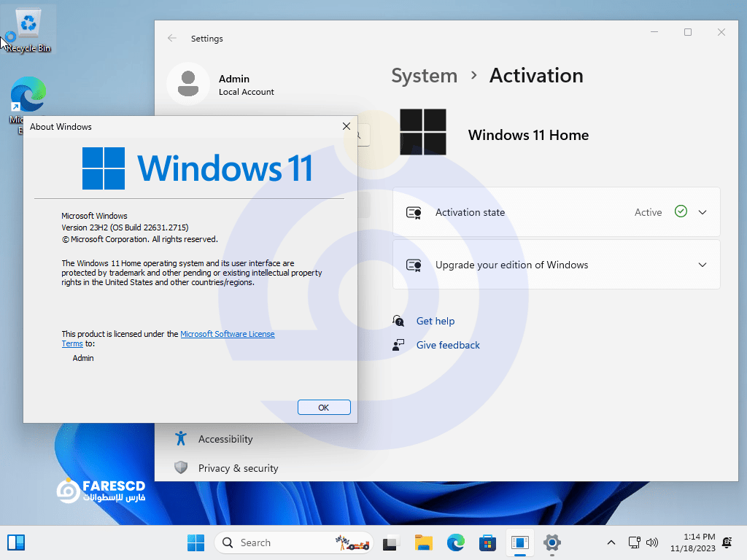Click the Give feedback icon
This screenshot has width=747, height=560.
(x=398, y=345)
